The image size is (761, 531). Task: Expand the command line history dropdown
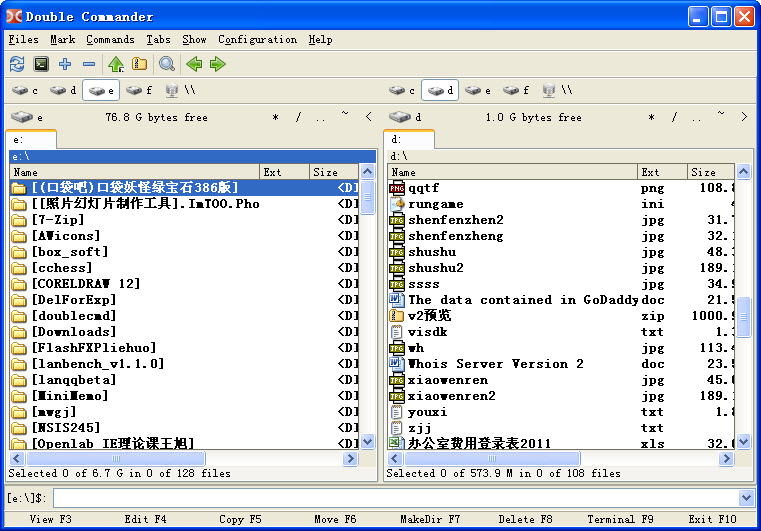click(746, 497)
